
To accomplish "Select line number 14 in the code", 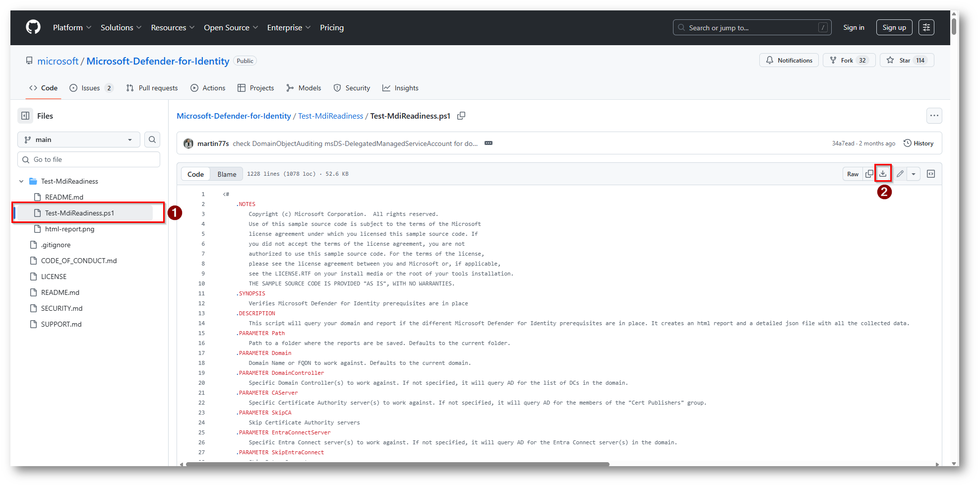I will [x=201, y=323].
